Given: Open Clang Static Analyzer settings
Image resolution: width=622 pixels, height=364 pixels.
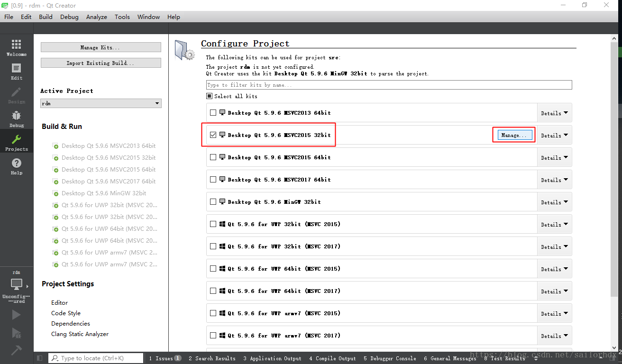Looking at the screenshot, I should point(80,334).
